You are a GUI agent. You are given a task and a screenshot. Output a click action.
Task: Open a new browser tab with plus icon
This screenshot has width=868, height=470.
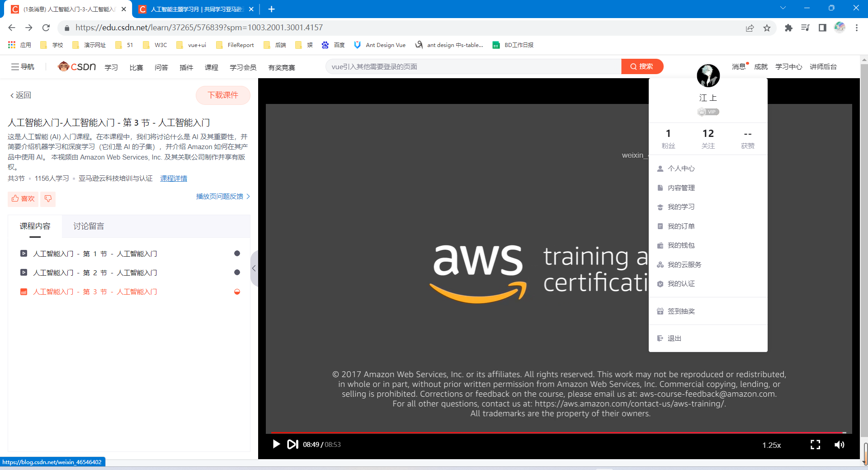pyautogui.click(x=271, y=9)
